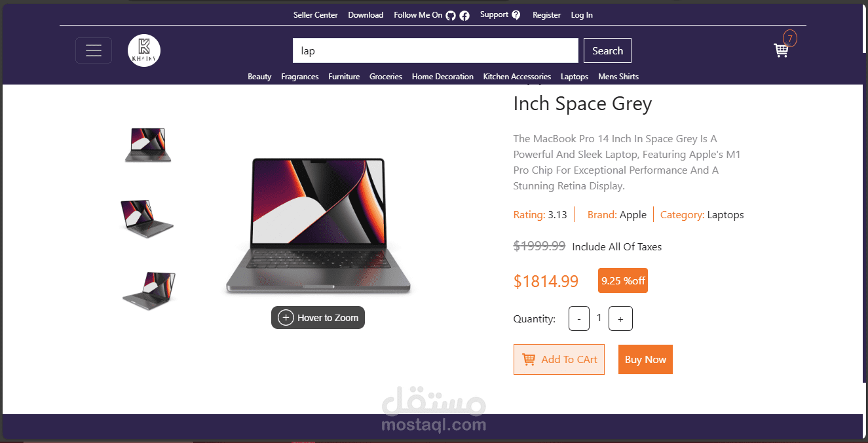This screenshot has height=443, width=868.
Task: Select the first front-view laptop thumbnail
Action: (148, 144)
